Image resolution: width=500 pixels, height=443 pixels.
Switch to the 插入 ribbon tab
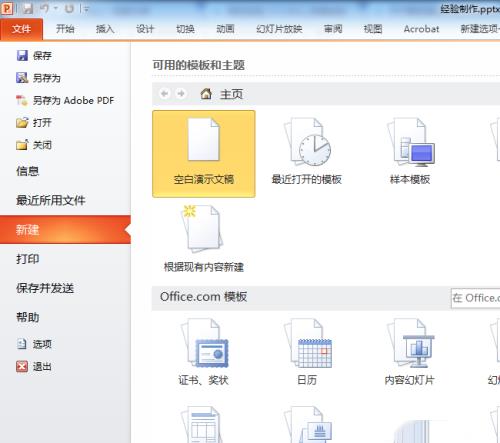point(105,29)
